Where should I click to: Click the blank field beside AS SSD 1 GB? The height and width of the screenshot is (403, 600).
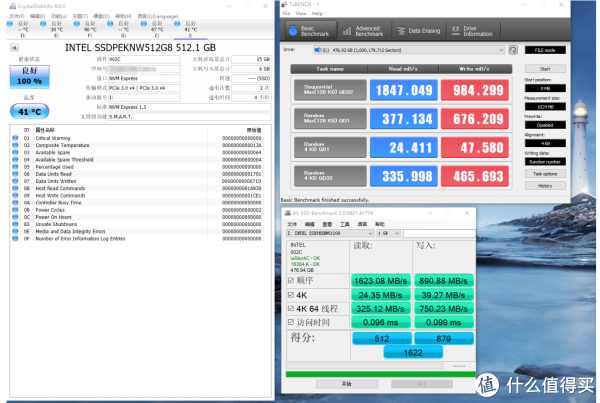tap(439, 233)
